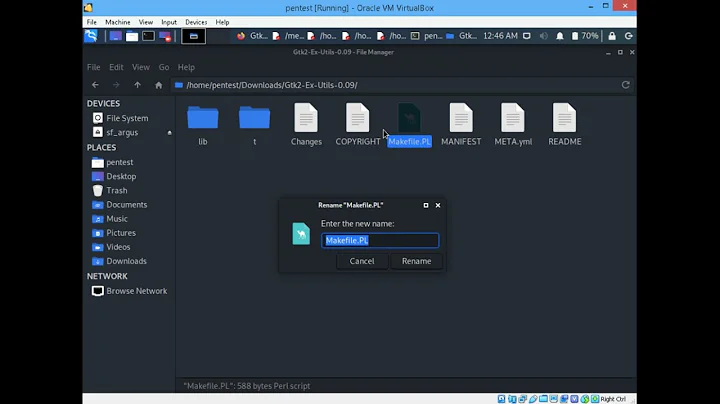Select the COPYRIGHT file icon

click(x=358, y=118)
